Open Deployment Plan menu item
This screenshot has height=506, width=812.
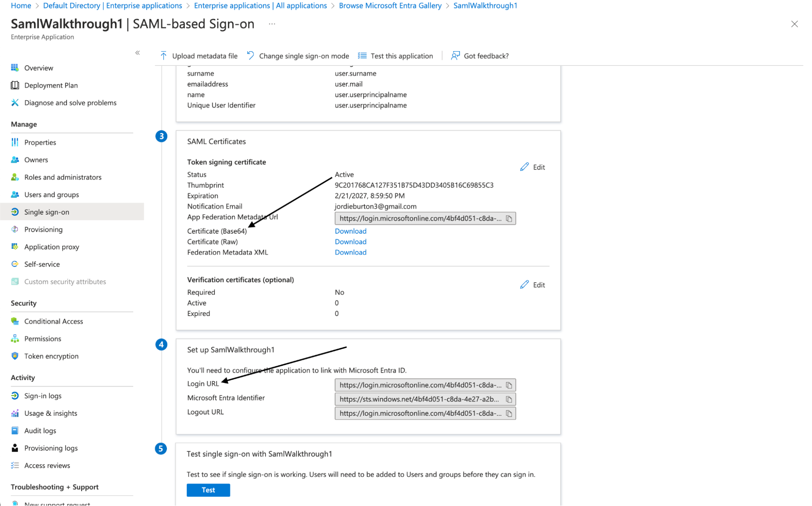click(51, 85)
